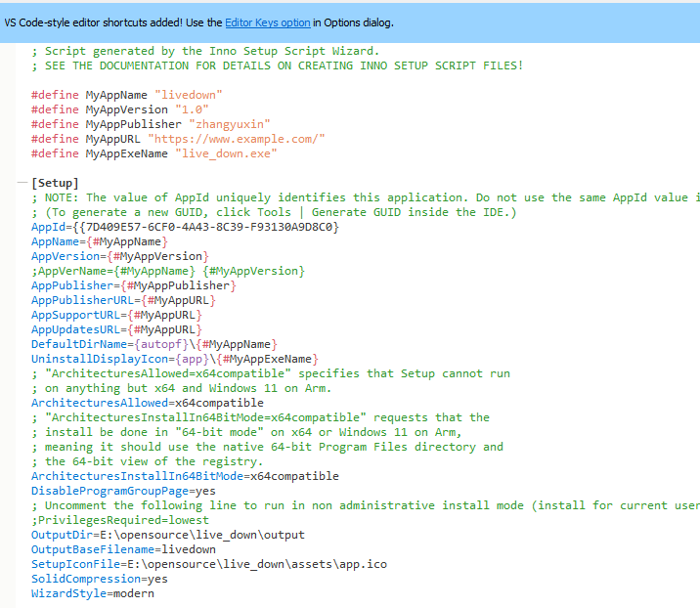Click the AppVersion directive line
Image resolution: width=700 pixels, height=608 pixels.
coord(119,256)
